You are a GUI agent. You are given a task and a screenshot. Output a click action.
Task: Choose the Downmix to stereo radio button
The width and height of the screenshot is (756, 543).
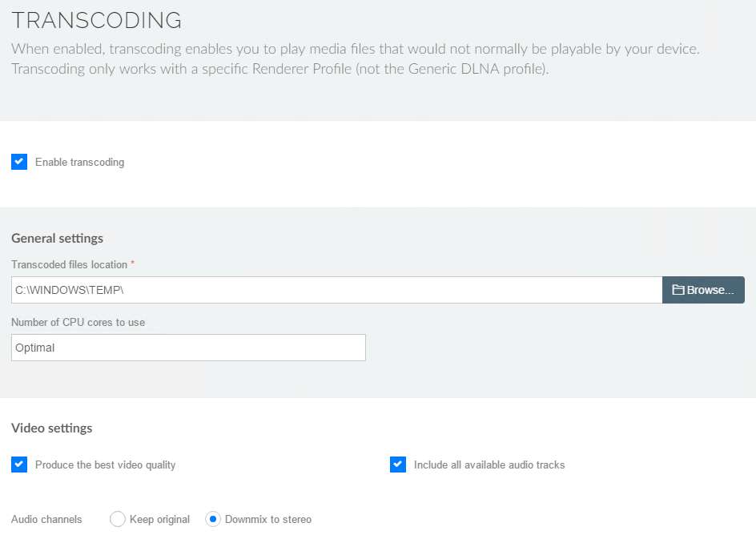[213, 519]
